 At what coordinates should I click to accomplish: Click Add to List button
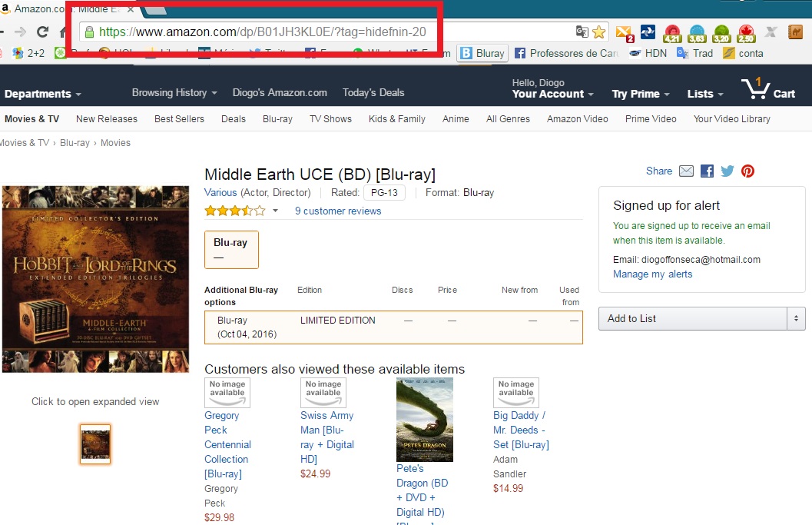693,318
